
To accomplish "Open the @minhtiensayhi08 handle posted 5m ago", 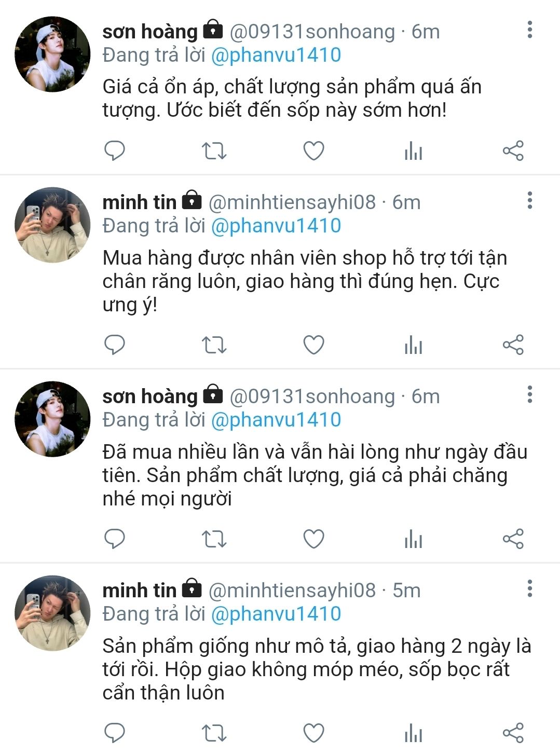I will coord(292,591).
